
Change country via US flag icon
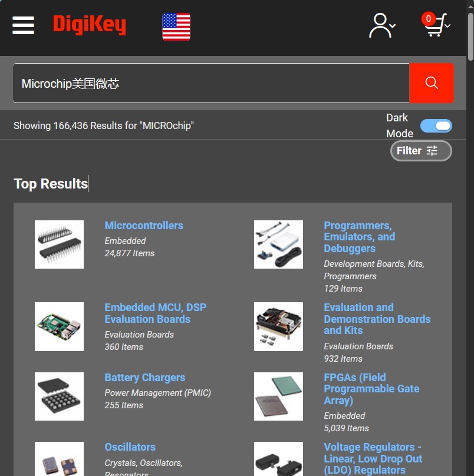(x=176, y=27)
